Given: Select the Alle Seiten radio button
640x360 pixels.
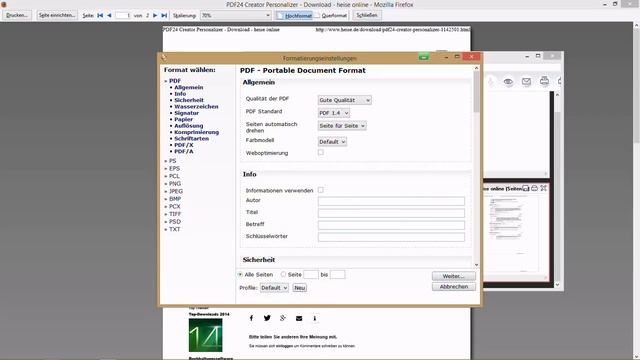Looking at the screenshot, I should point(240,275).
